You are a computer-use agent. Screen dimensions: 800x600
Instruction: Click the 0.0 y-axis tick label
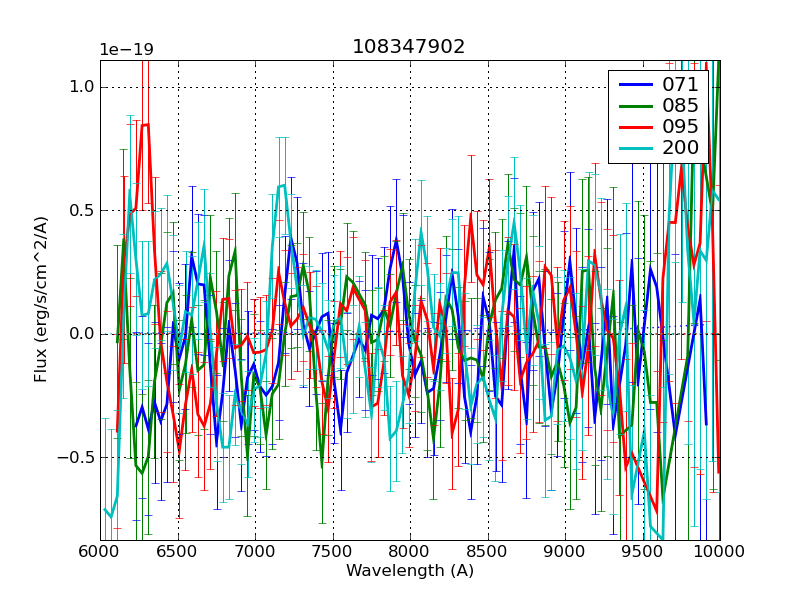[x=81, y=334]
